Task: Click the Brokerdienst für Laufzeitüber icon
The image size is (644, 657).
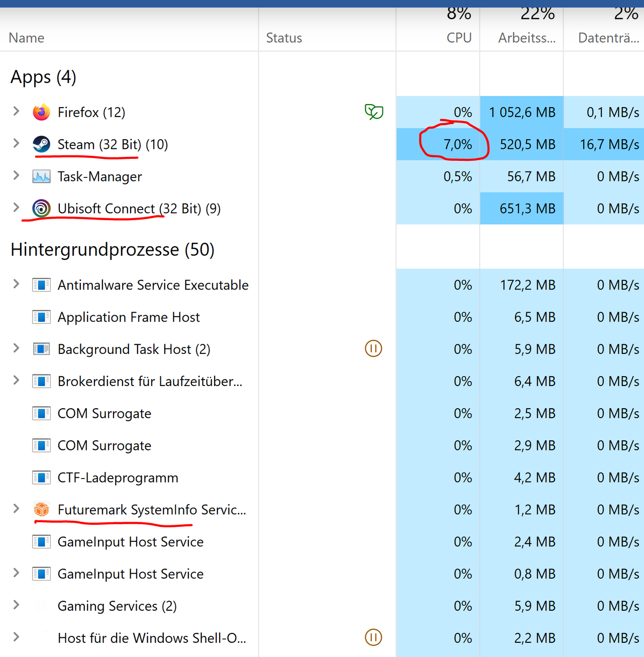Action: click(41, 381)
